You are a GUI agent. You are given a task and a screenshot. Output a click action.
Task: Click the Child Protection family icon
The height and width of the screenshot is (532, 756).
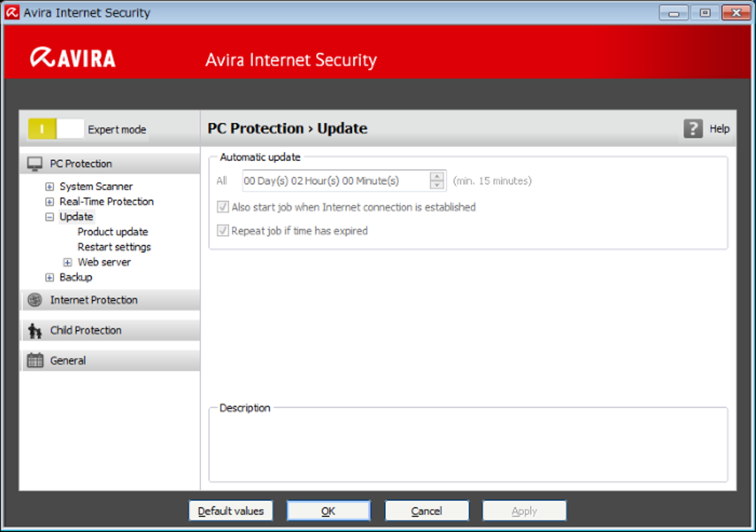click(x=35, y=330)
